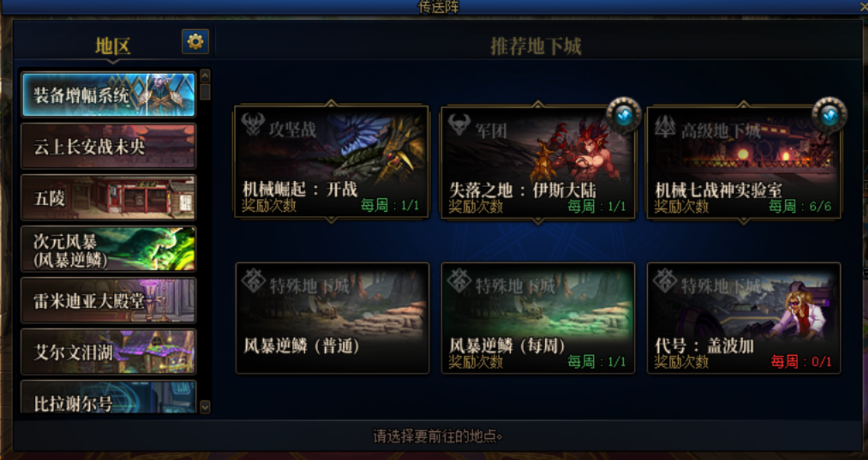Click the skull emblem on 攻坚战 card
This screenshot has width=868, height=460.
[253, 125]
